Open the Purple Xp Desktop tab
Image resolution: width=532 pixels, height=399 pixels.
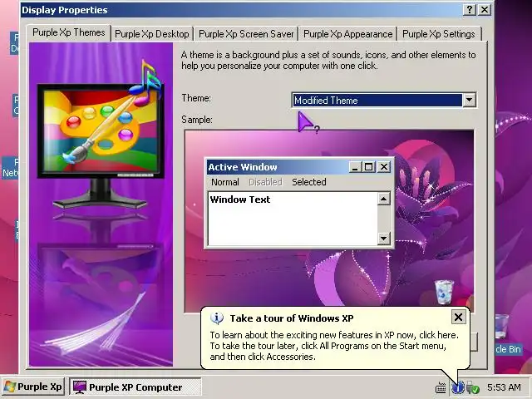pyautogui.click(x=152, y=34)
